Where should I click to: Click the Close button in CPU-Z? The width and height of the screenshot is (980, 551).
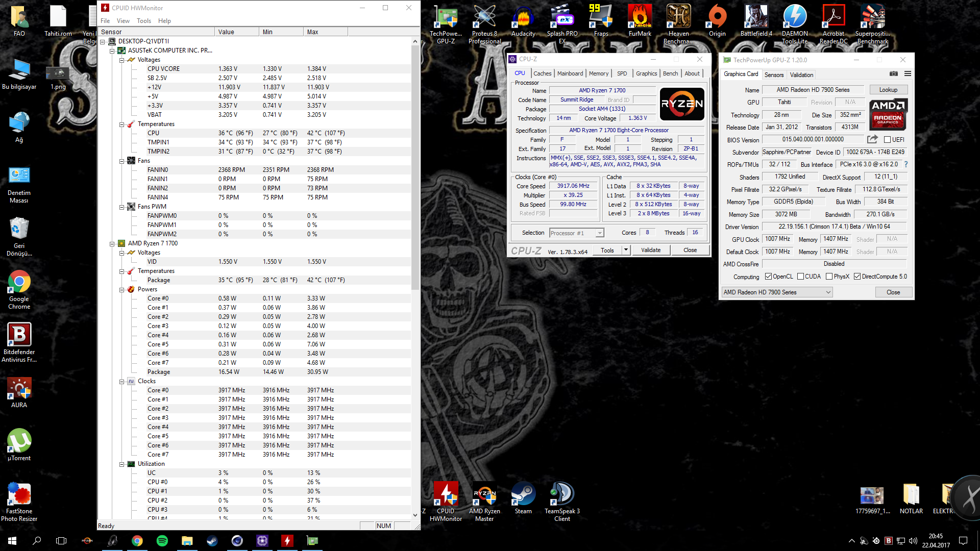(690, 250)
